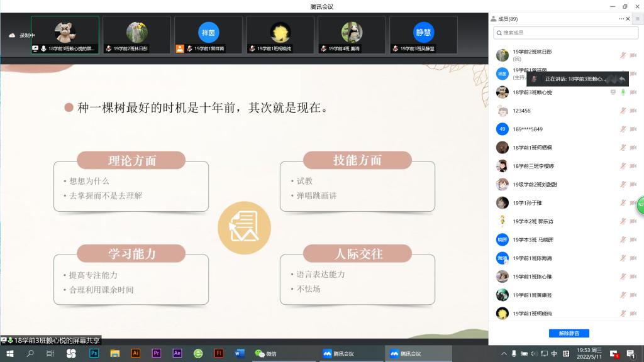The height and width of the screenshot is (362, 644).
Task: Click the 解除静音 unmute button
Action: [x=569, y=333]
